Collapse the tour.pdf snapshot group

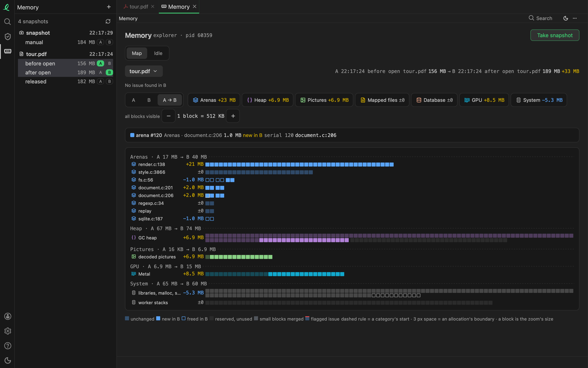(x=66, y=54)
